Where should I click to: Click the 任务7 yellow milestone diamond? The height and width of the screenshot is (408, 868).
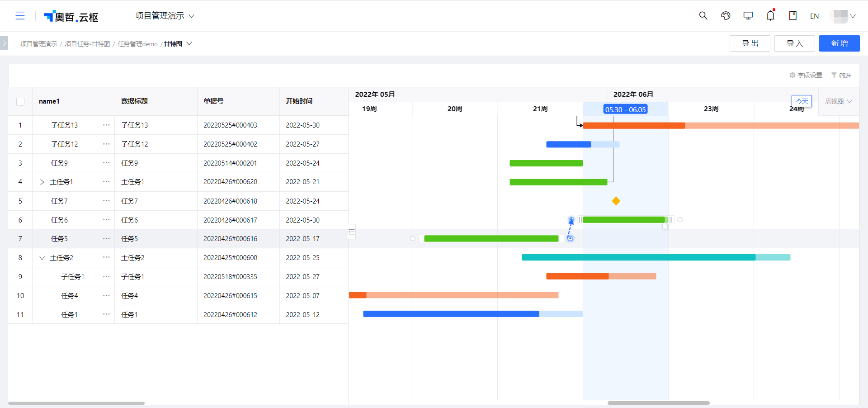(x=616, y=201)
